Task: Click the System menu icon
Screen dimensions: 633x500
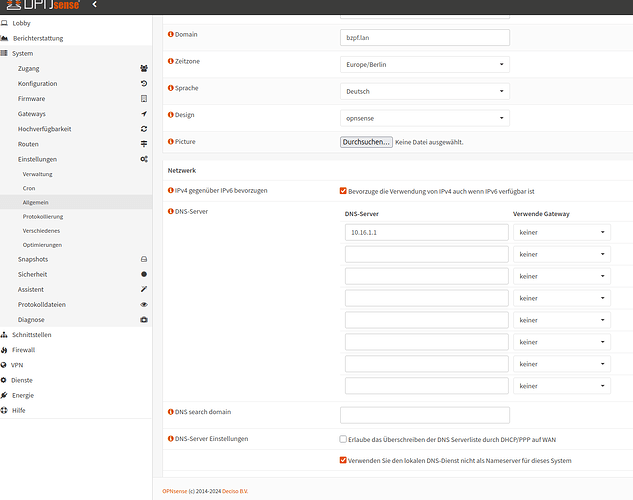Action: [4, 53]
